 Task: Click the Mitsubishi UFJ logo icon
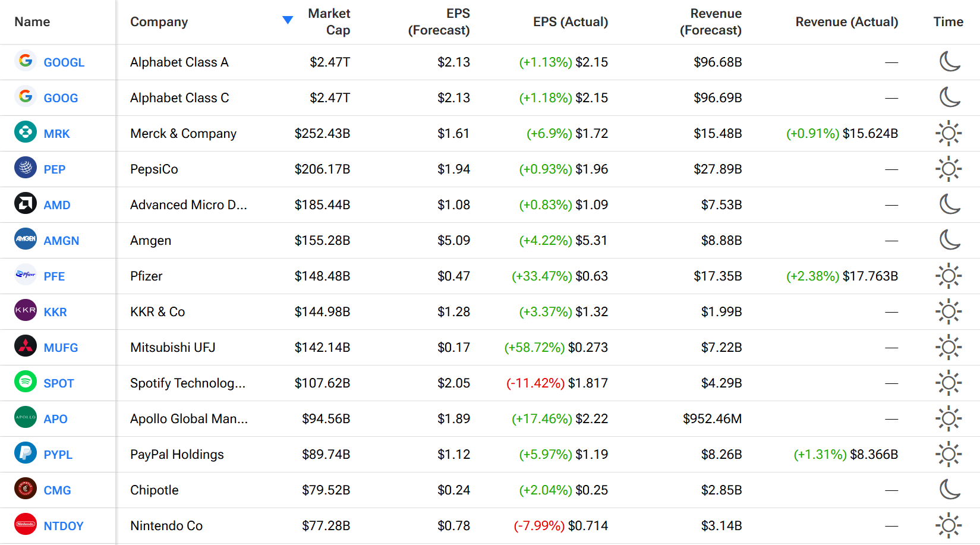(26, 346)
